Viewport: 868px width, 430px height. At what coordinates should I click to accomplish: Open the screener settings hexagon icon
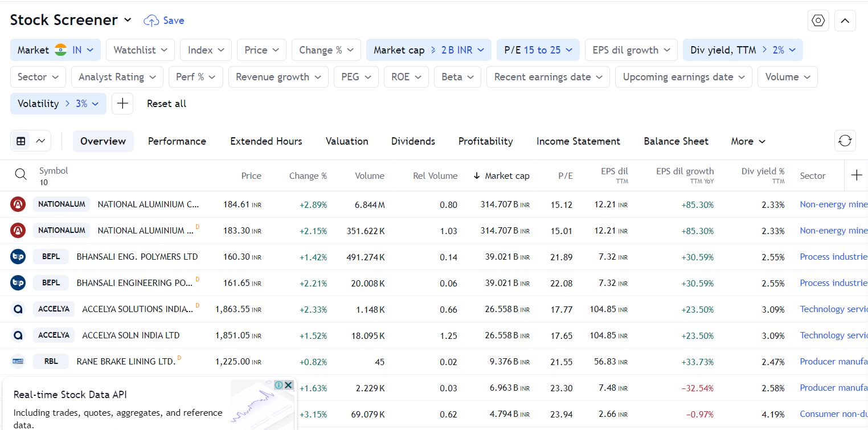[x=818, y=21]
